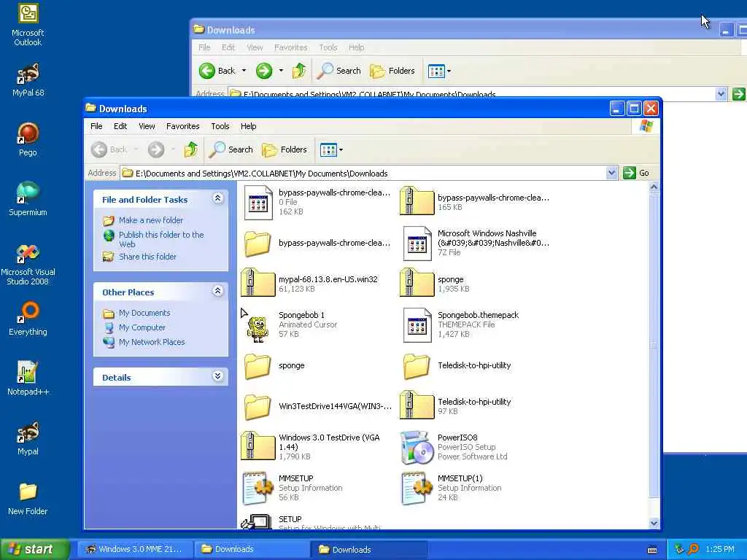Go to My Computer in Other Places

click(142, 327)
